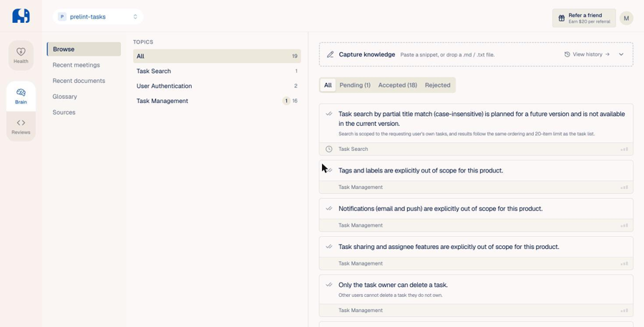This screenshot has height=327, width=644.
Task: Click confidence bars icon on Task sharing card
Action: coord(624,263)
